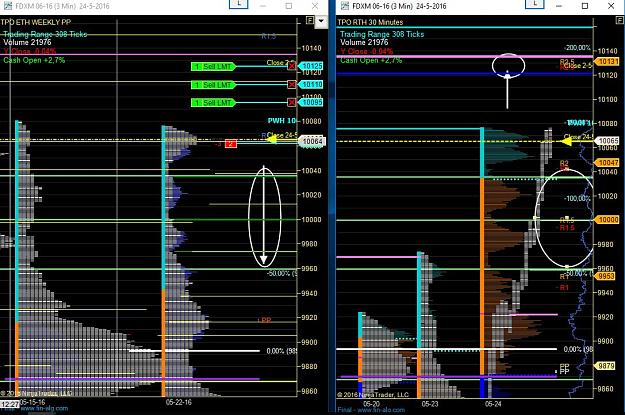The width and height of the screenshot is (625, 415).
Task: Cancel the Sell LMT order at 10095
Action: (x=292, y=103)
